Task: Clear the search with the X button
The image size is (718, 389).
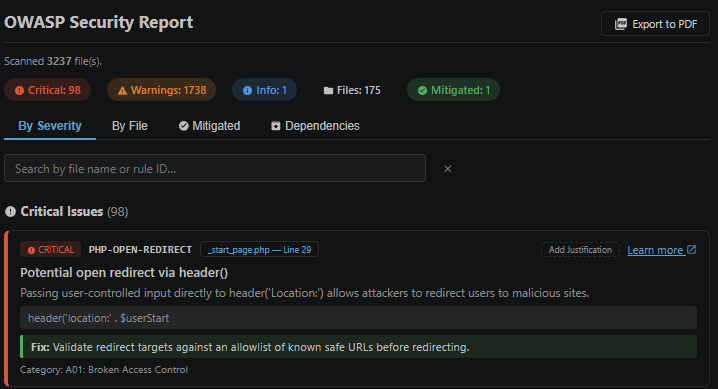Action: pyautogui.click(x=448, y=169)
